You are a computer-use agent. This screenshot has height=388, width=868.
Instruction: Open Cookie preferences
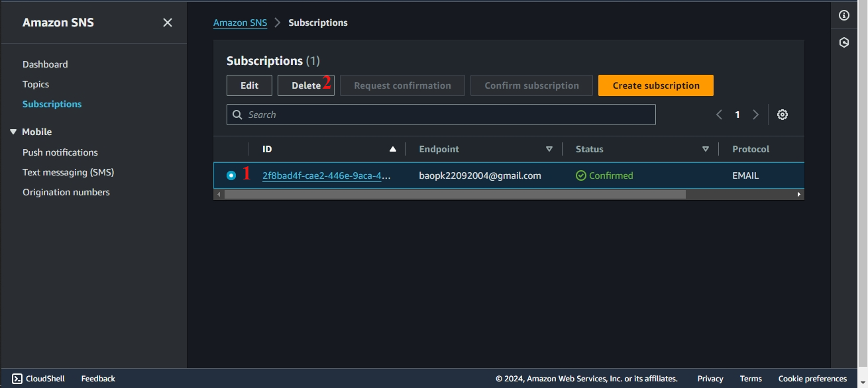point(812,379)
